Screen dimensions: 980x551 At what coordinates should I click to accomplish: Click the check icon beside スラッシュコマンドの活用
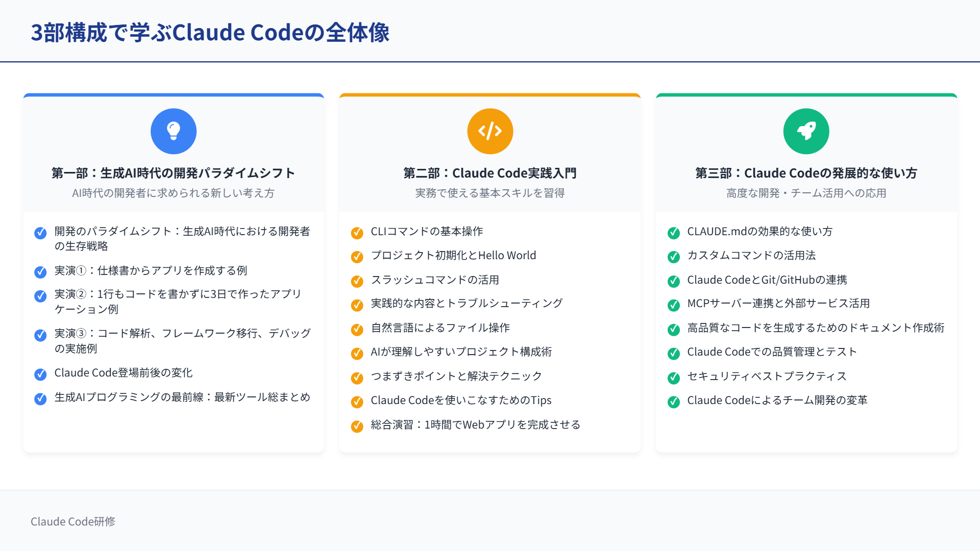coord(357,282)
